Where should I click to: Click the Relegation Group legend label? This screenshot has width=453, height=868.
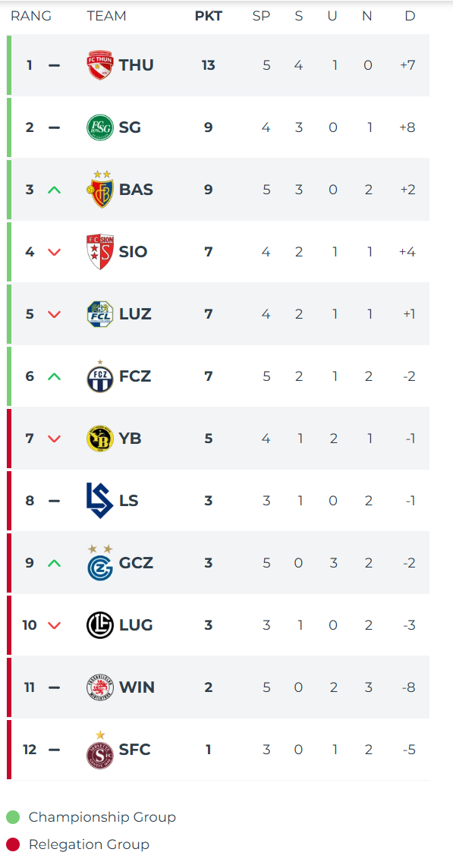pyautogui.click(x=90, y=844)
